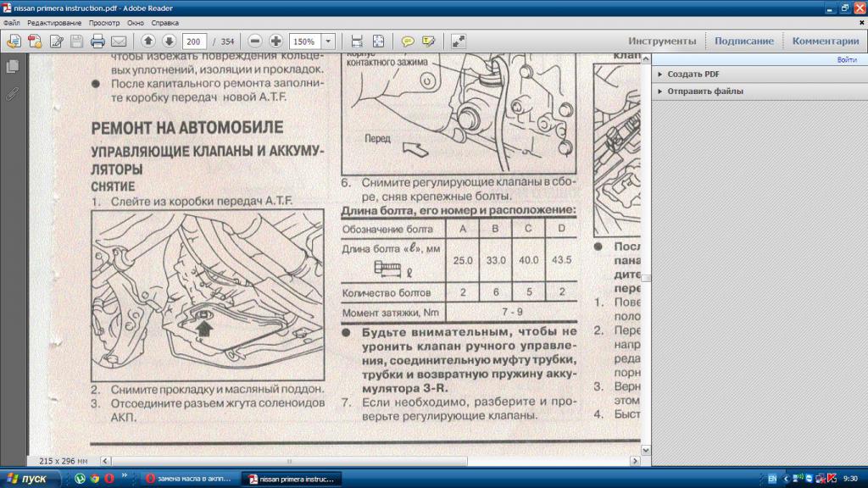
Task: Click the Send by email envelope icon
Action: click(x=119, y=42)
